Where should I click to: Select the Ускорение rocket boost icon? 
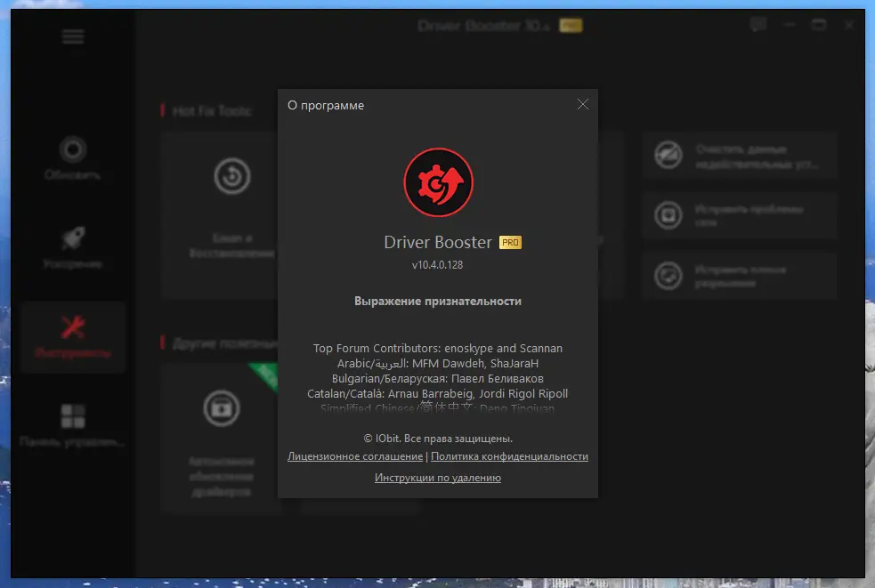(x=72, y=237)
